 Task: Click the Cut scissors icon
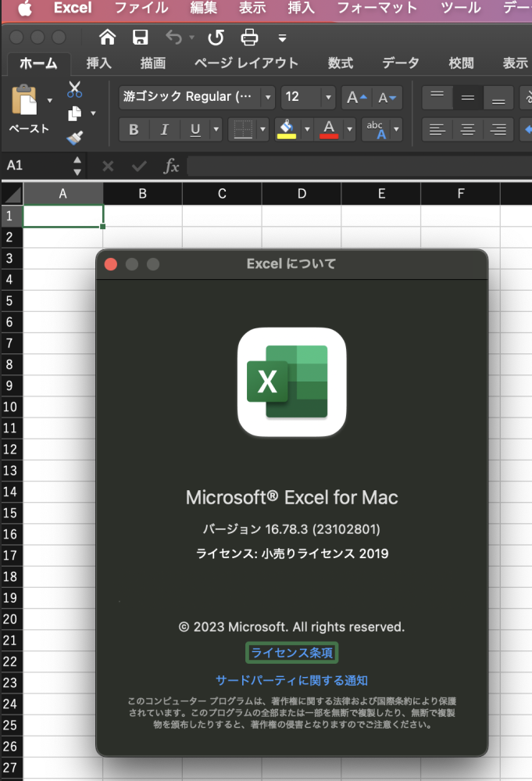click(x=75, y=90)
